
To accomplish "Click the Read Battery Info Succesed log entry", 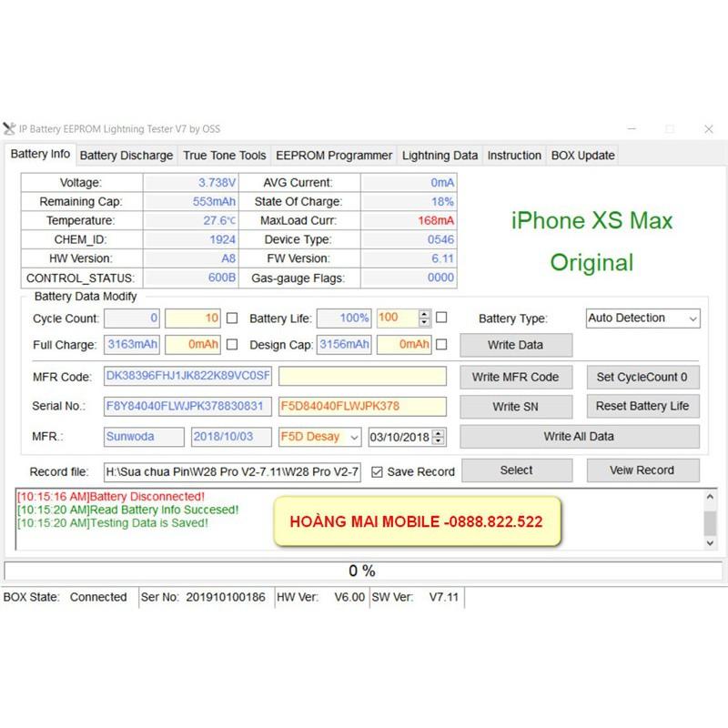I will [x=127, y=510].
